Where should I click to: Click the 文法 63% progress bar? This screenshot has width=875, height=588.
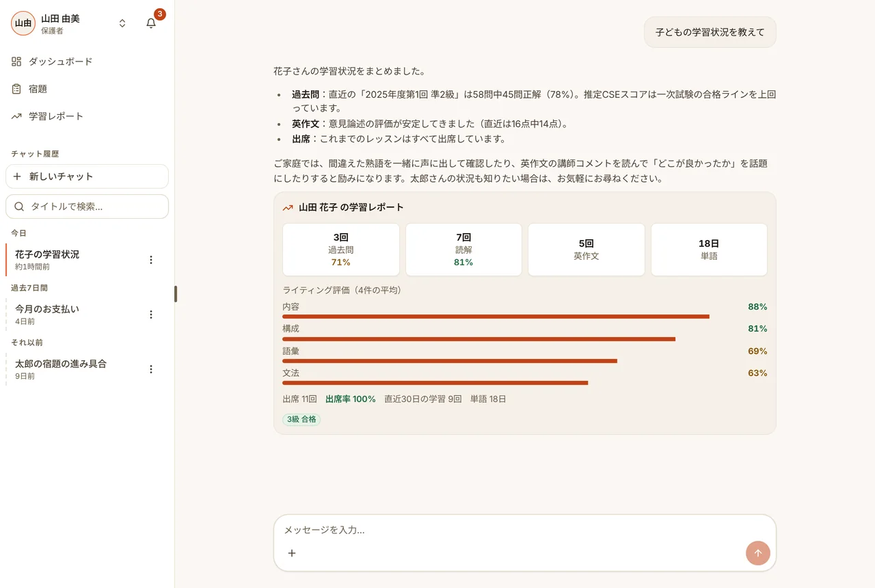click(x=525, y=383)
